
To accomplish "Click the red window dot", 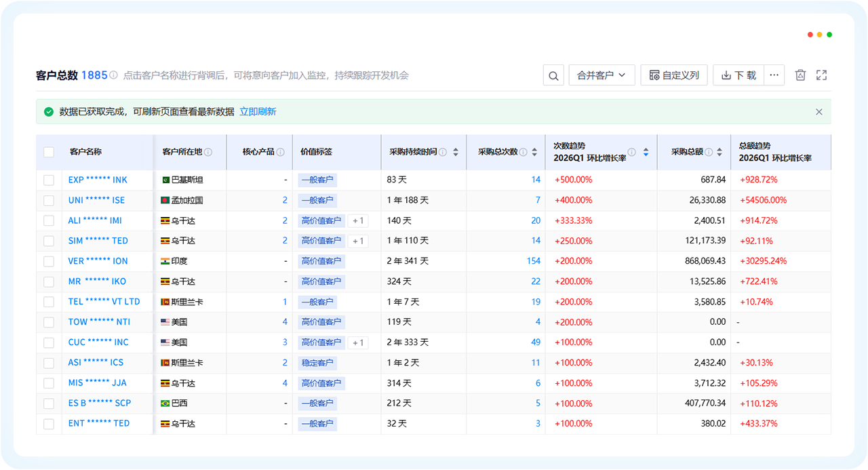I will (810, 35).
